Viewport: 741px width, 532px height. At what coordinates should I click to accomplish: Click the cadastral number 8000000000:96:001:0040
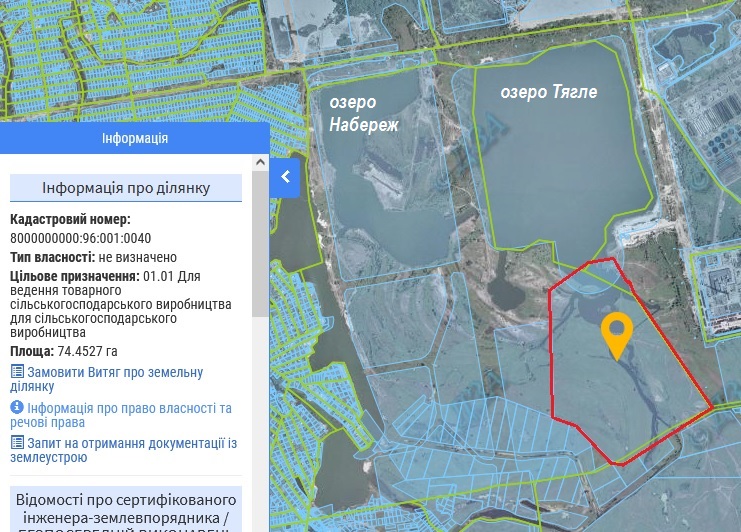point(81,238)
